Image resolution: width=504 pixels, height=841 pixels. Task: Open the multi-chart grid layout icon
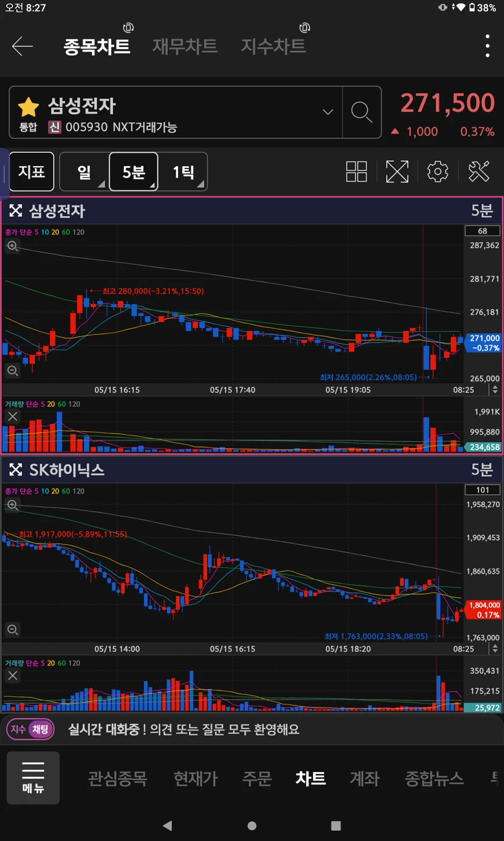coord(357,172)
